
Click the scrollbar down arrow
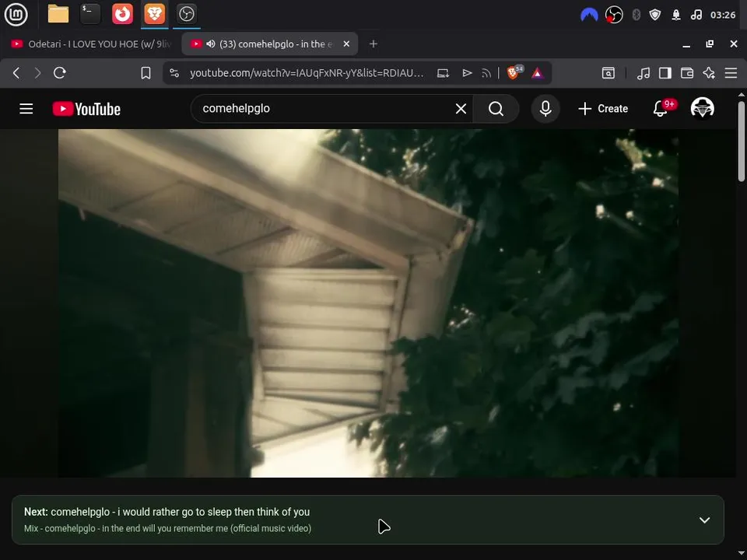click(742, 553)
